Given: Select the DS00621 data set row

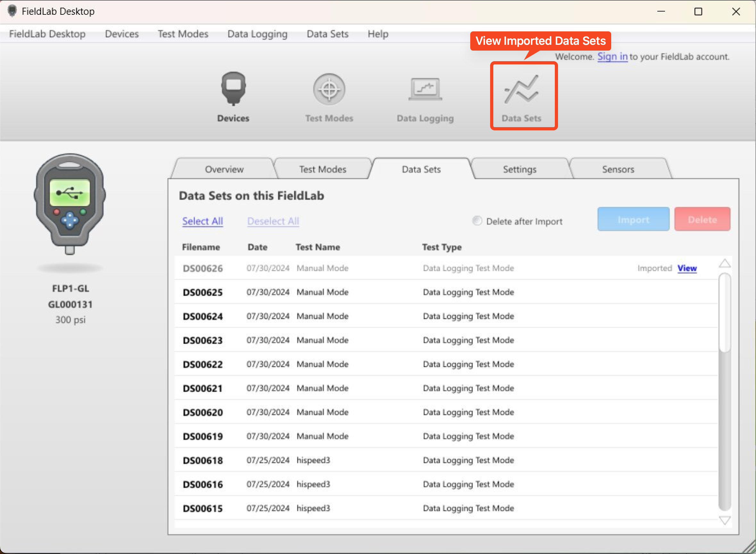Looking at the screenshot, I should 446,388.
